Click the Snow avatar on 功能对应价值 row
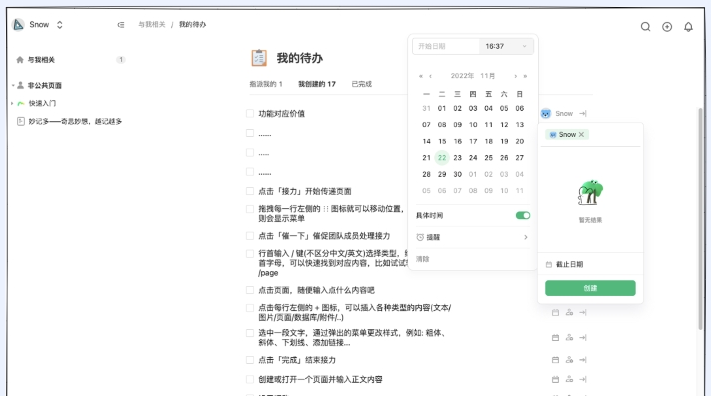Screen dimensions: 711x396 click(545, 113)
